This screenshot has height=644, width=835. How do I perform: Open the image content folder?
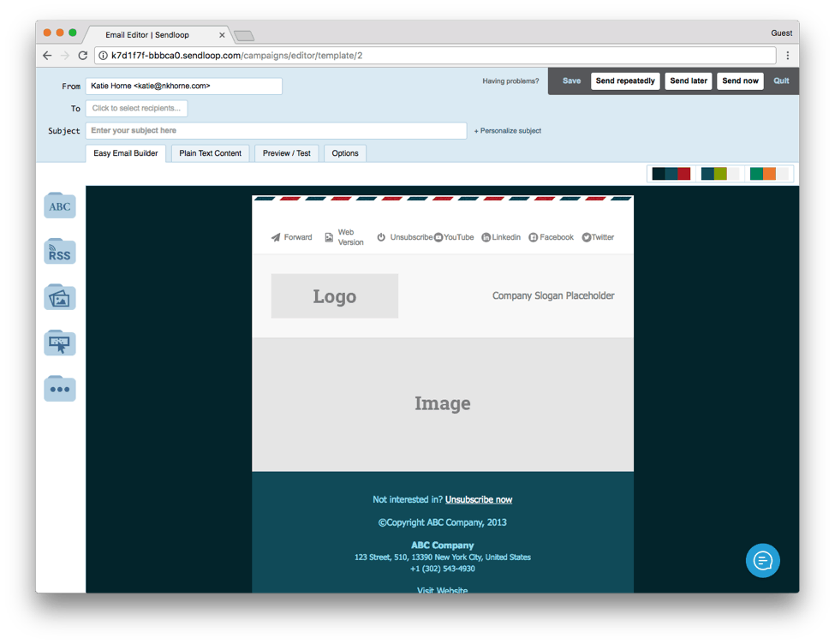pos(60,297)
